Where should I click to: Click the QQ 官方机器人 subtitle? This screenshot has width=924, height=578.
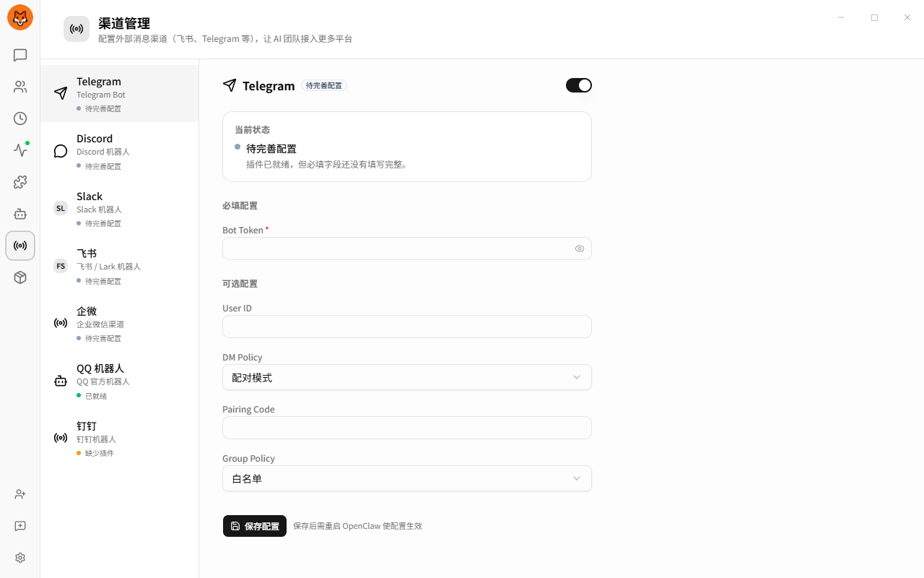click(103, 381)
